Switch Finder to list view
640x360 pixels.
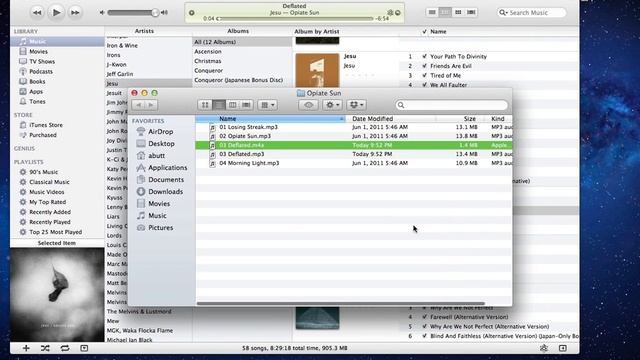point(219,105)
